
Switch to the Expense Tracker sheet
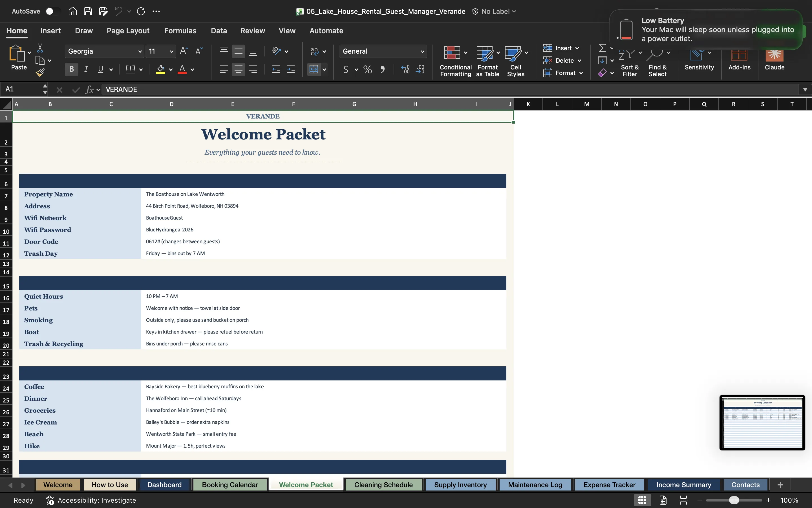(x=609, y=485)
